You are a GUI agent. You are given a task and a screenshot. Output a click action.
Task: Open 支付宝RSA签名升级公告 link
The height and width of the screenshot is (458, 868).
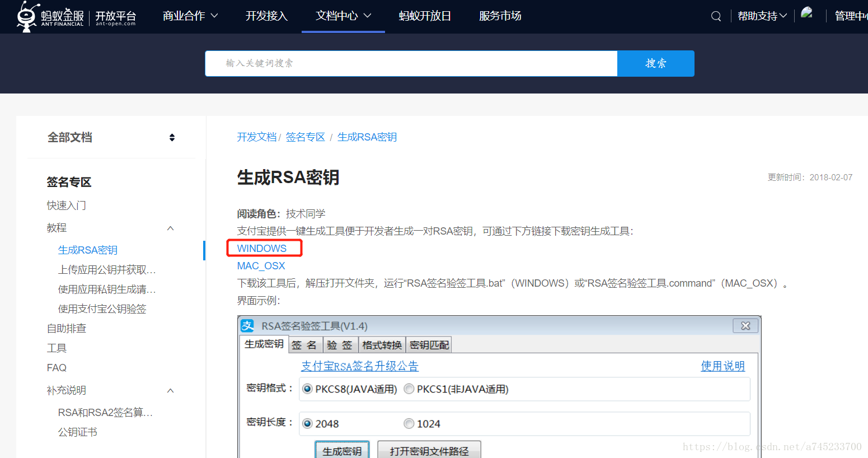[360, 366]
